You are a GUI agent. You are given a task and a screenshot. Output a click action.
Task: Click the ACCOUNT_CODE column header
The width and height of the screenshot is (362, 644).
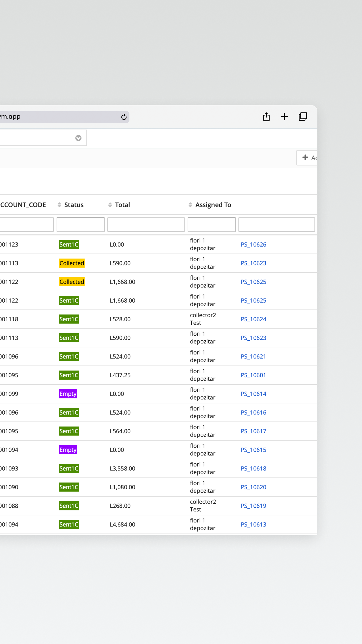coord(23,205)
